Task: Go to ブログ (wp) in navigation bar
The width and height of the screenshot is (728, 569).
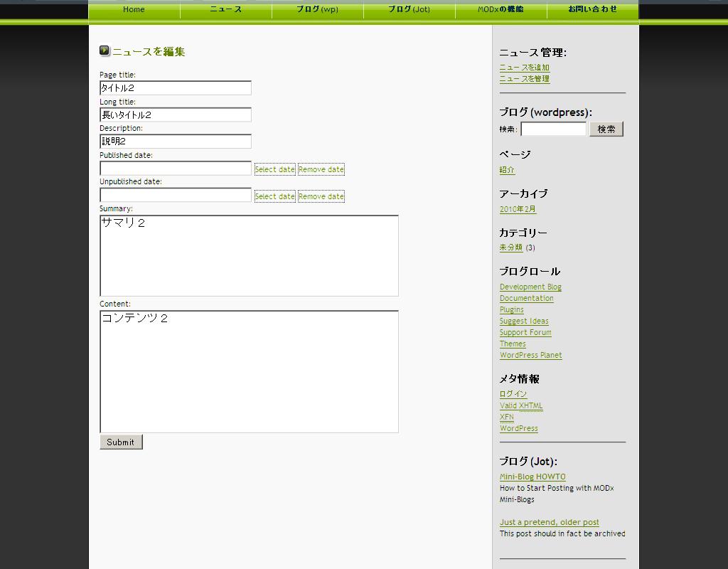Action: point(317,9)
